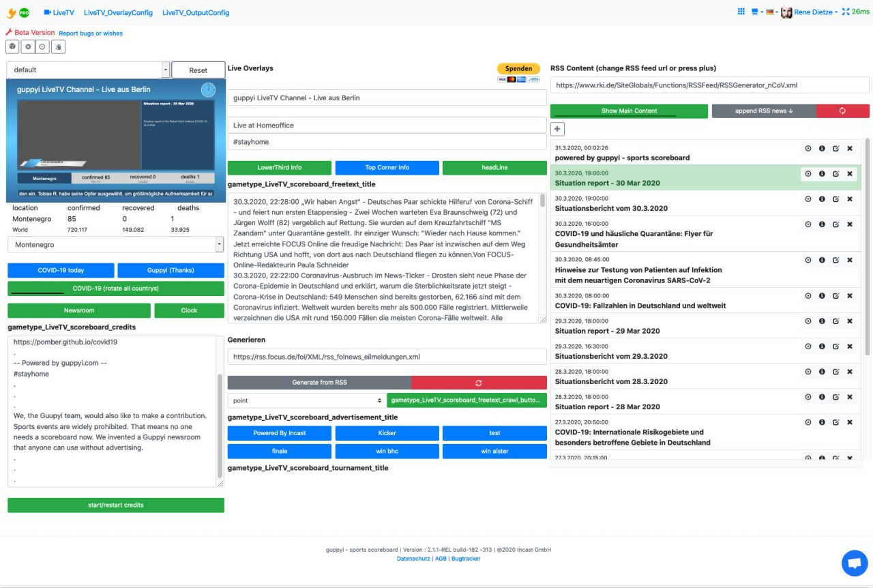The width and height of the screenshot is (873, 588).
Task: Edit the 'Situation report - 30 Mar 2020' entry
Action: [835, 173]
